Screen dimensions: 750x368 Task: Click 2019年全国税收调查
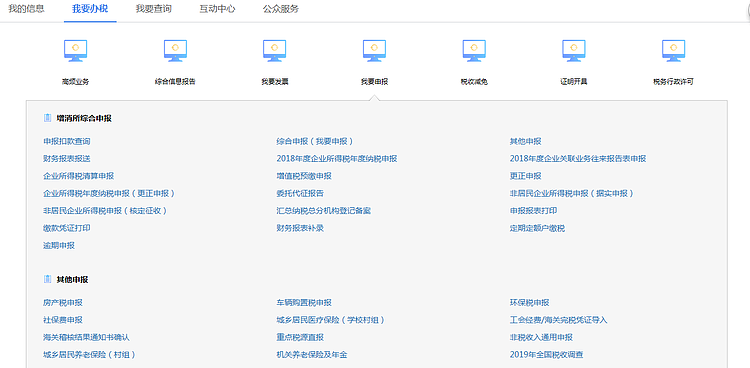click(546, 355)
